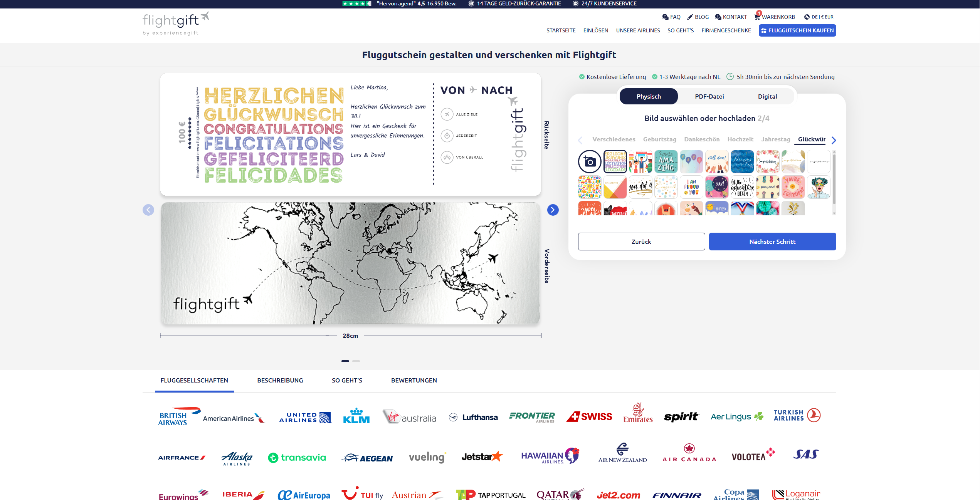The width and height of the screenshot is (980, 500).
Task: Choose the Let the adventure begin image
Action: 742,187
